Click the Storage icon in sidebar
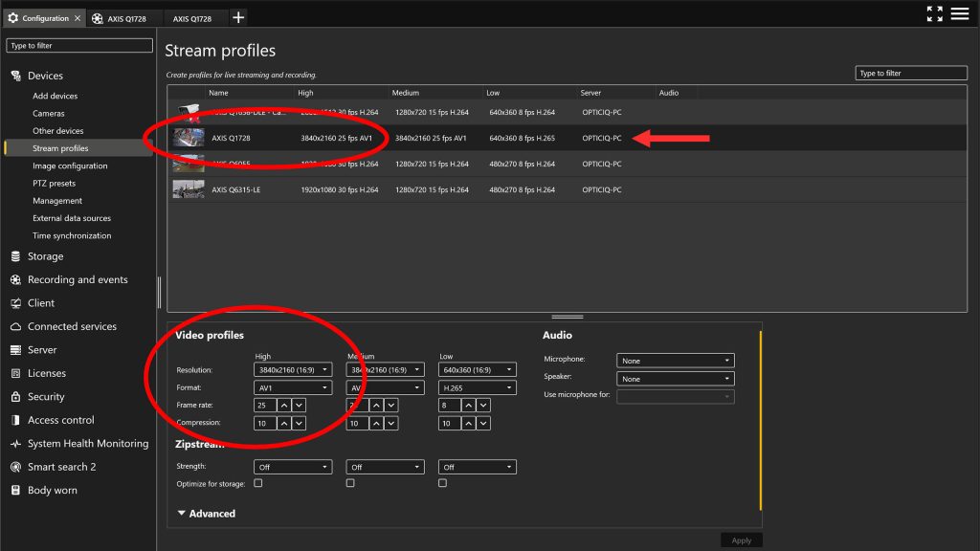The image size is (980, 551). pyautogui.click(x=15, y=256)
